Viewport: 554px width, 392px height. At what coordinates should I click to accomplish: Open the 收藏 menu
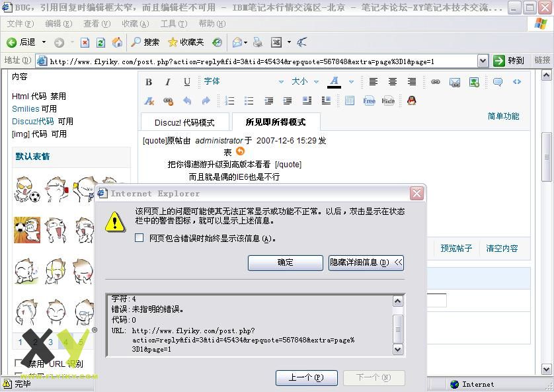[135, 24]
